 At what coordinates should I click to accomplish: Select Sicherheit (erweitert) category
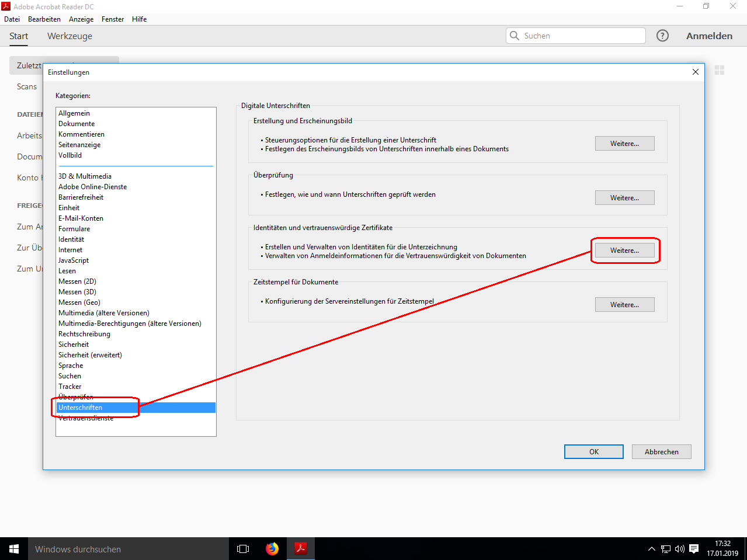point(90,355)
